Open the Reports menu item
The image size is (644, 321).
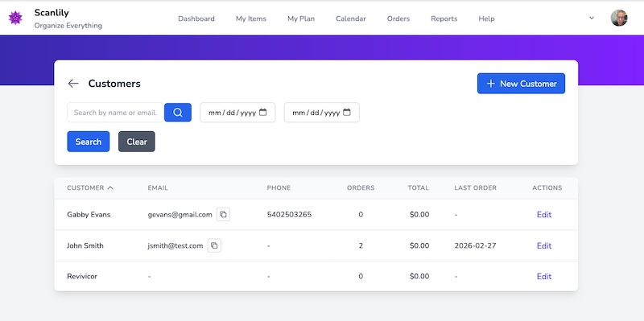point(444,19)
